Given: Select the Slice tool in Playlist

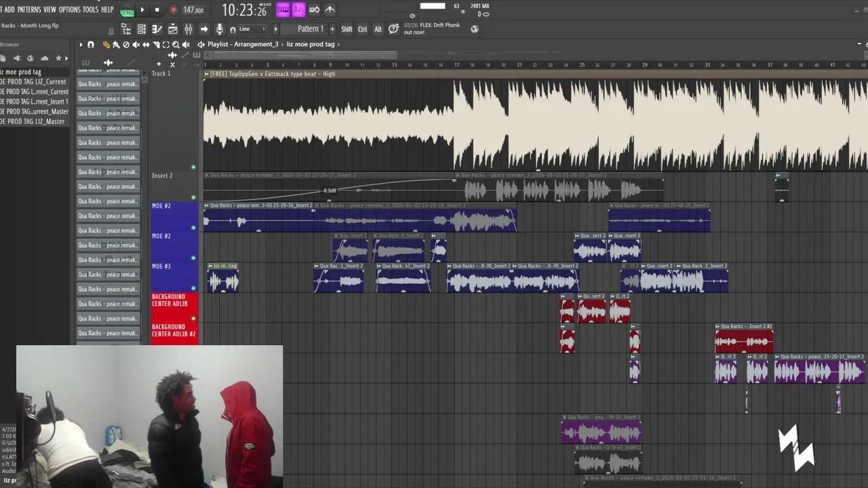Looking at the screenshot, I should (156, 45).
